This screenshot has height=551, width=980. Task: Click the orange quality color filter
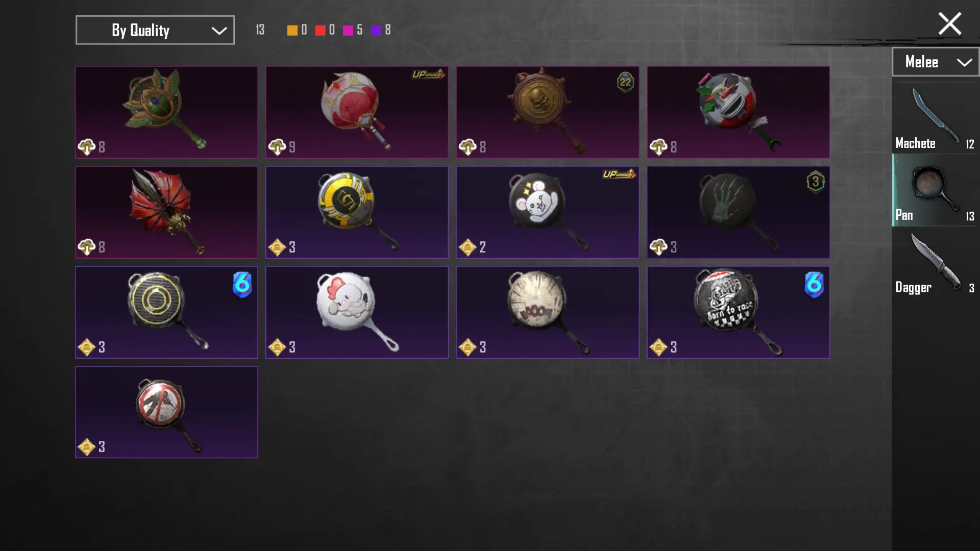tap(292, 30)
